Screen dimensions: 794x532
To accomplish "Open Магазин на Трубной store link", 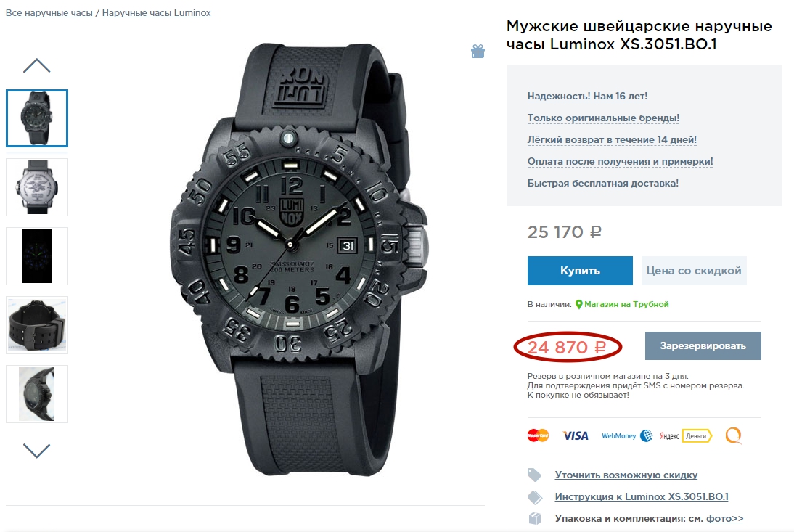I will tap(626, 304).
